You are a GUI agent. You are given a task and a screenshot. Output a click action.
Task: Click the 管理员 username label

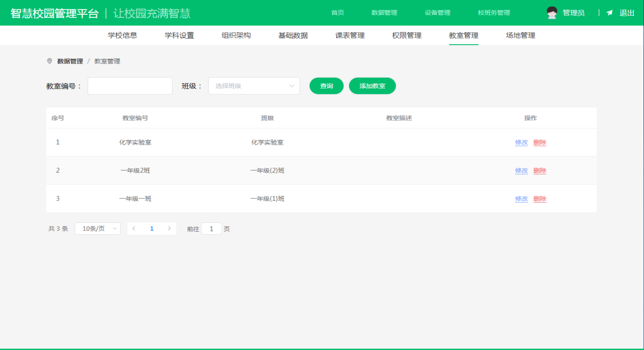tap(574, 13)
